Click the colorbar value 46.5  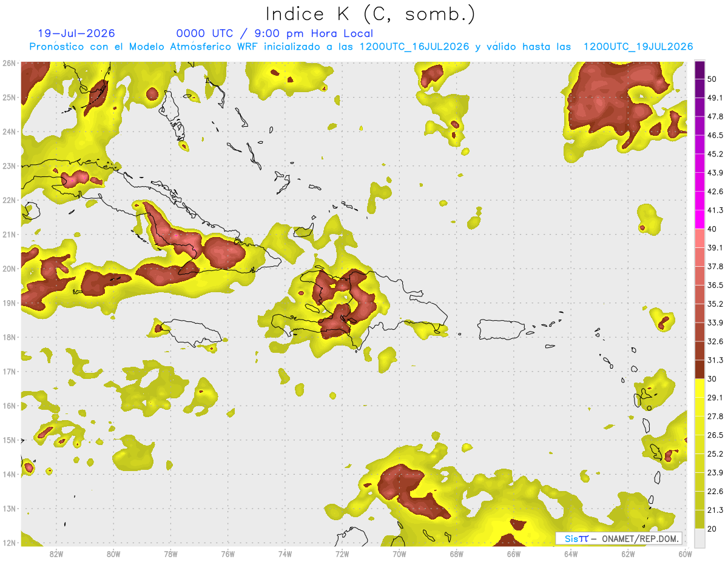[x=715, y=135]
